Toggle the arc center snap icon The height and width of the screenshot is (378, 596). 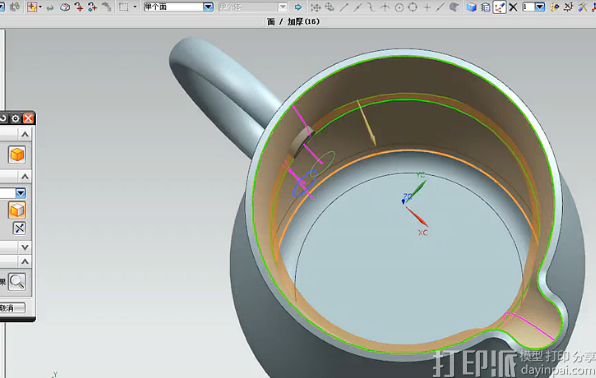pyautogui.click(x=399, y=7)
